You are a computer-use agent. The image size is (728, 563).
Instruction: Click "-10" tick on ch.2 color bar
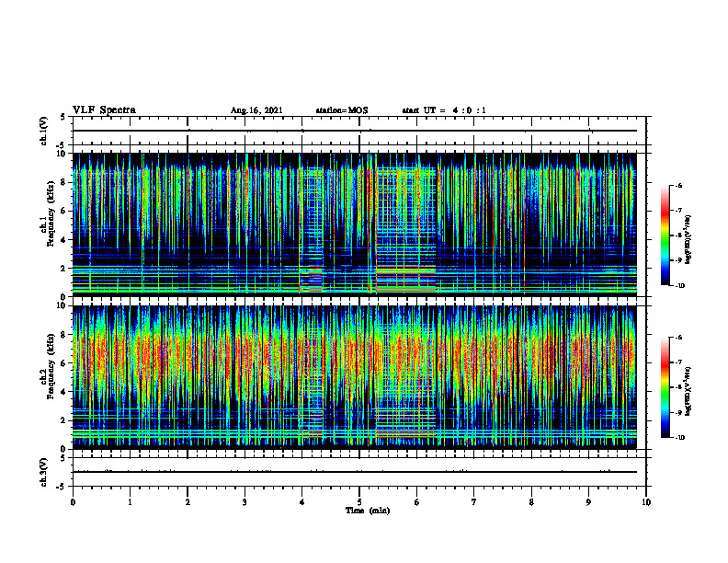click(679, 438)
